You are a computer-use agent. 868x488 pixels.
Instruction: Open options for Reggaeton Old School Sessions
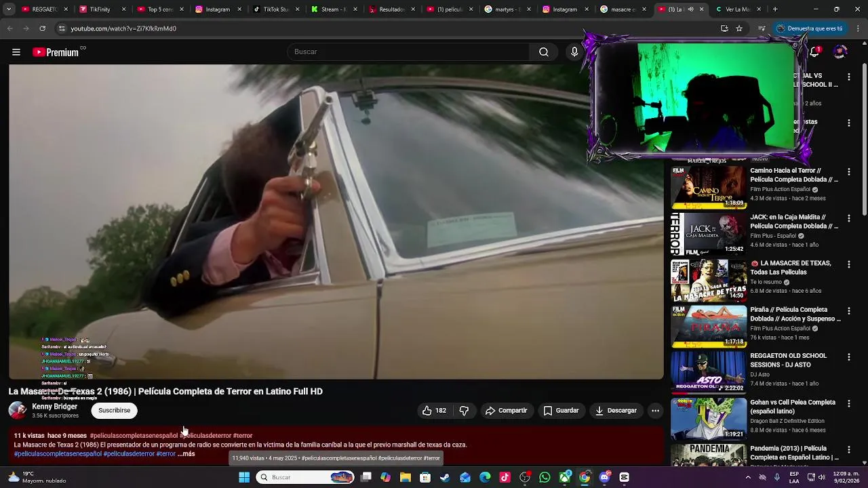coord(848,357)
